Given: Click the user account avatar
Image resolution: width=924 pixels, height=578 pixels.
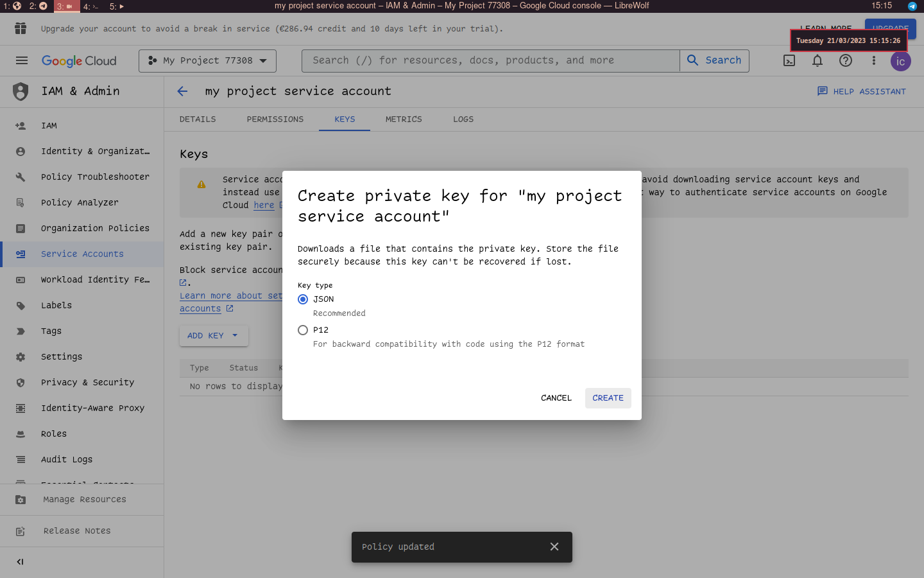Looking at the screenshot, I should (x=900, y=61).
